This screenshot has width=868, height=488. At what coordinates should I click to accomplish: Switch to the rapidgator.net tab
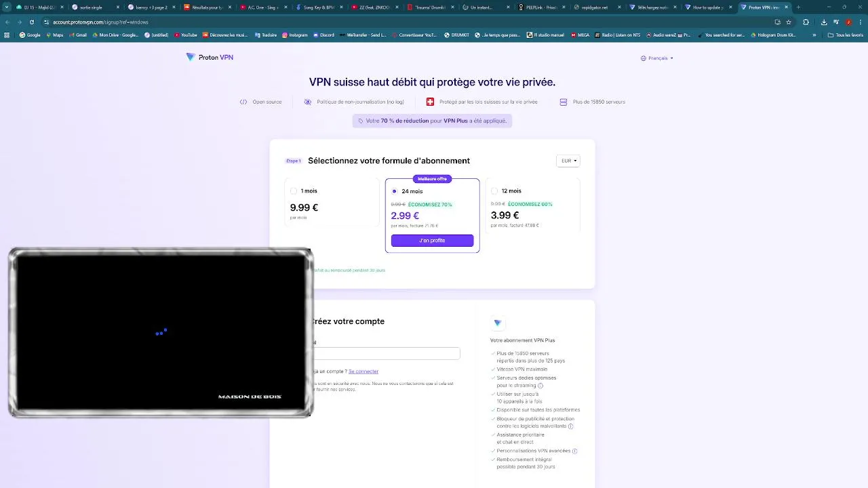(596, 7)
